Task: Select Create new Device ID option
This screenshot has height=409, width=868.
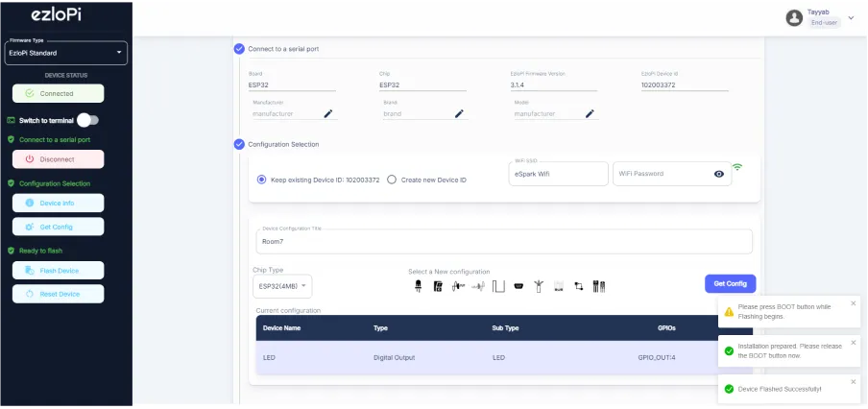Action: coord(392,180)
